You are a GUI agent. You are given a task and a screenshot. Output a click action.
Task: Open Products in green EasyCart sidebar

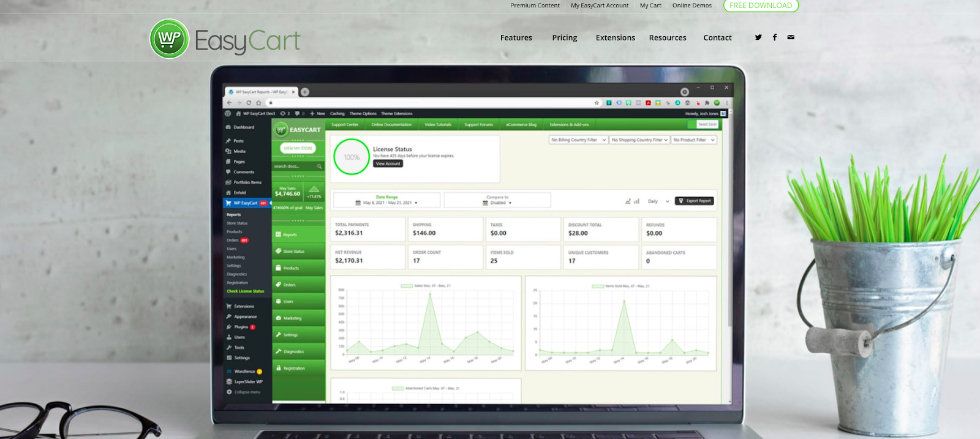(298, 268)
